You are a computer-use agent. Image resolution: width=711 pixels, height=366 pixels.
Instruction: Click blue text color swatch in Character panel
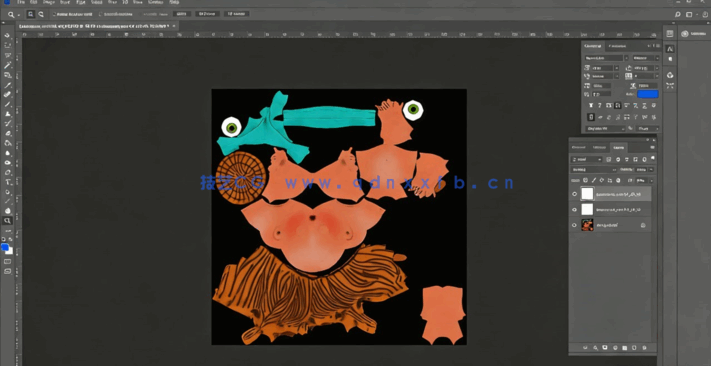(648, 94)
